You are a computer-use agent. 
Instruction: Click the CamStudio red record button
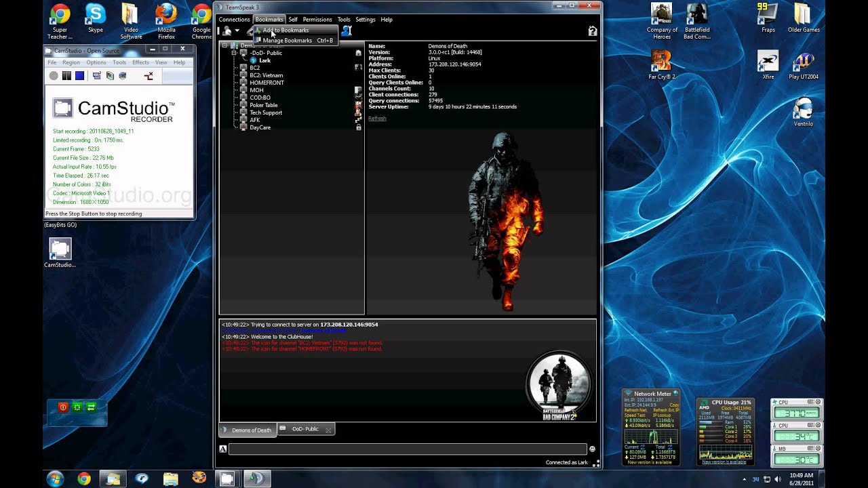tap(54, 76)
